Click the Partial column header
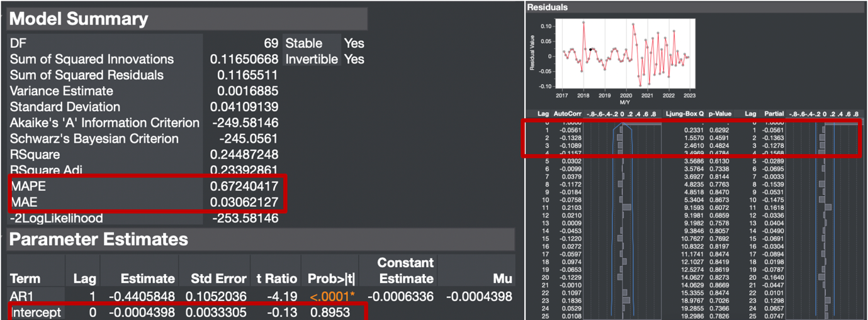The width and height of the screenshot is (868, 320). pyautogui.click(x=774, y=114)
